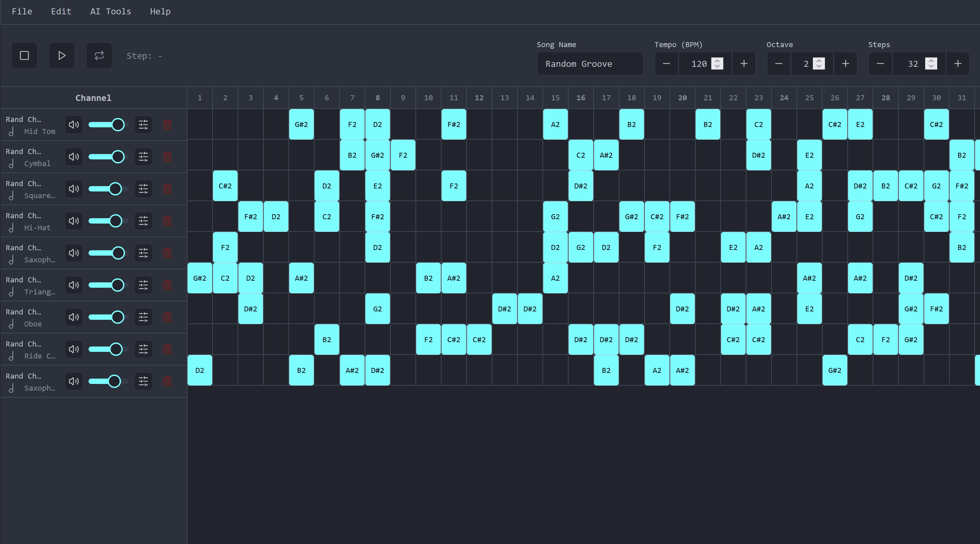Open settings for the Triang… channel

143,285
